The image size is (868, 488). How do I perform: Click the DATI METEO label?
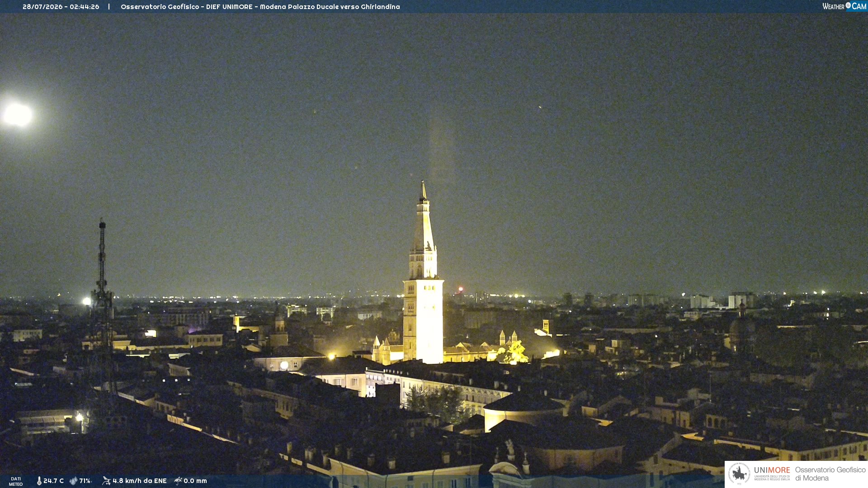tap(16, 481)
